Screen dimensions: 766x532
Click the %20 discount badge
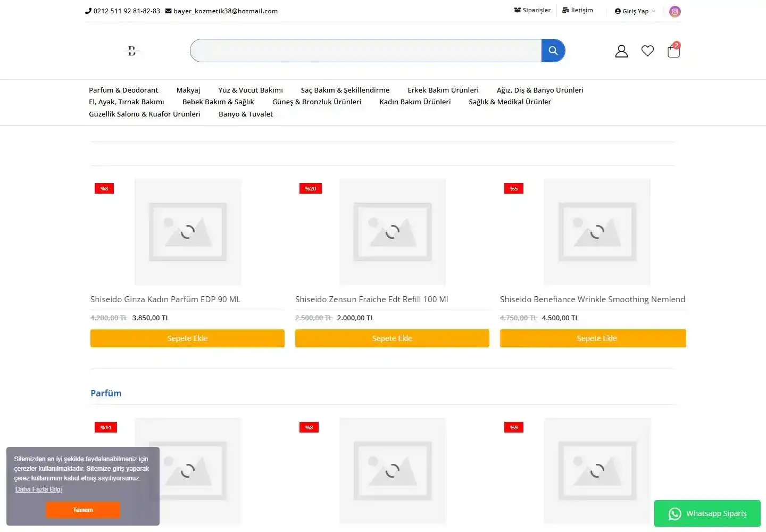click(311, 188)
